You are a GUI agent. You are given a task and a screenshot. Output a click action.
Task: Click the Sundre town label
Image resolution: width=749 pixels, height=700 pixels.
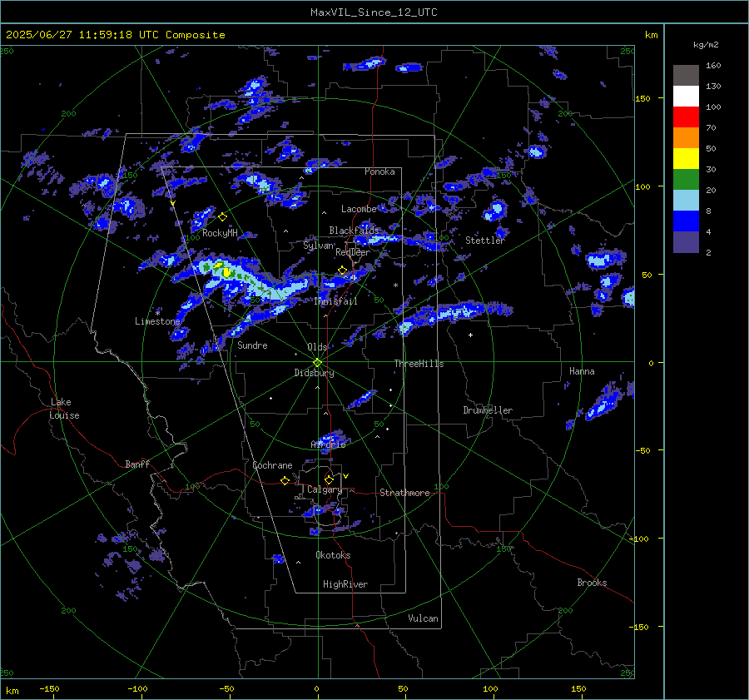(x=252, y=345)
